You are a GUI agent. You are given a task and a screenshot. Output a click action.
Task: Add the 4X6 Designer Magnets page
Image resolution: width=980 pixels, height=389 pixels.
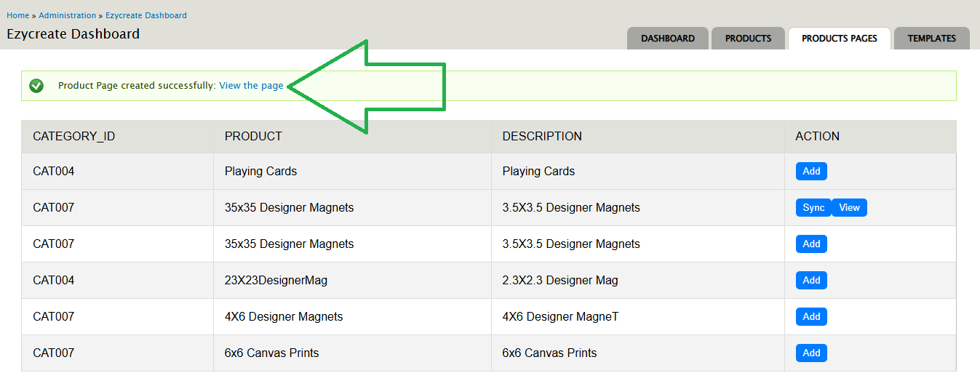pos(811,317)
